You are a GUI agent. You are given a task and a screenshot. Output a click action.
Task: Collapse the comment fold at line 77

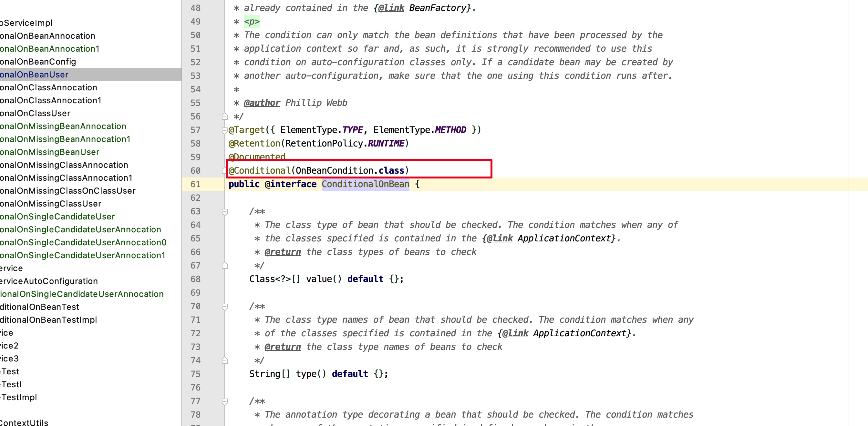pyautogui.click(x=224, y=401)
